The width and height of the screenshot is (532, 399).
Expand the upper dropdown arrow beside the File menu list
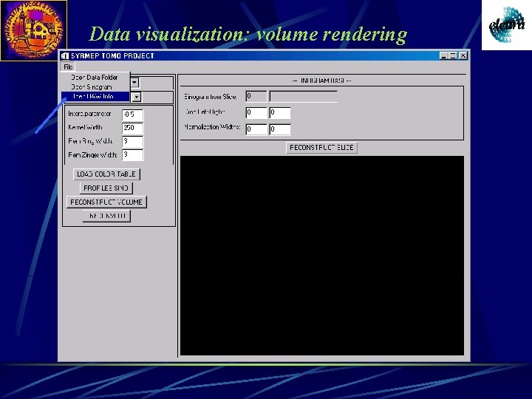click(134, 83)
